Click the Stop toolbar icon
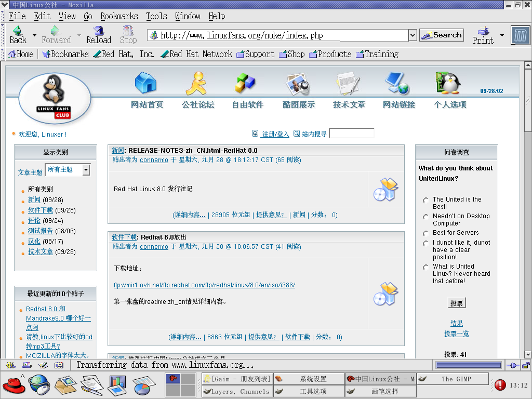 [128, 31]
